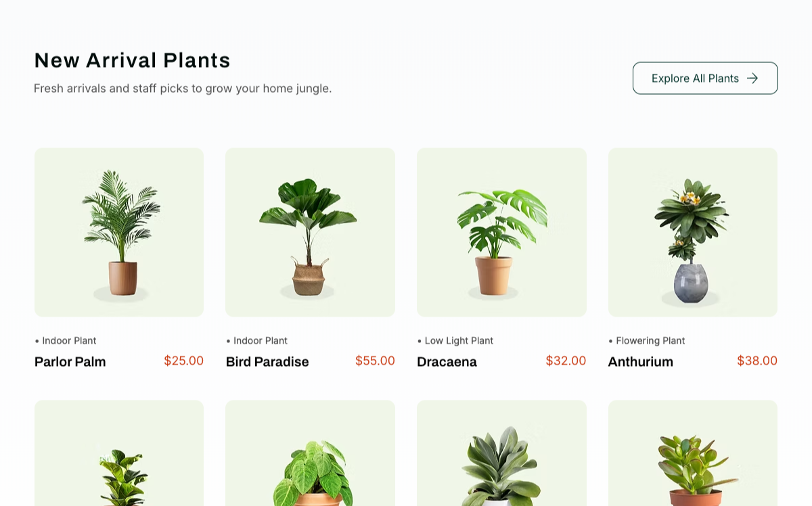The height and width of the screenshot is (506, 812).
Task: Open the Dracaena product image
Action: click(x=501, y=232)
